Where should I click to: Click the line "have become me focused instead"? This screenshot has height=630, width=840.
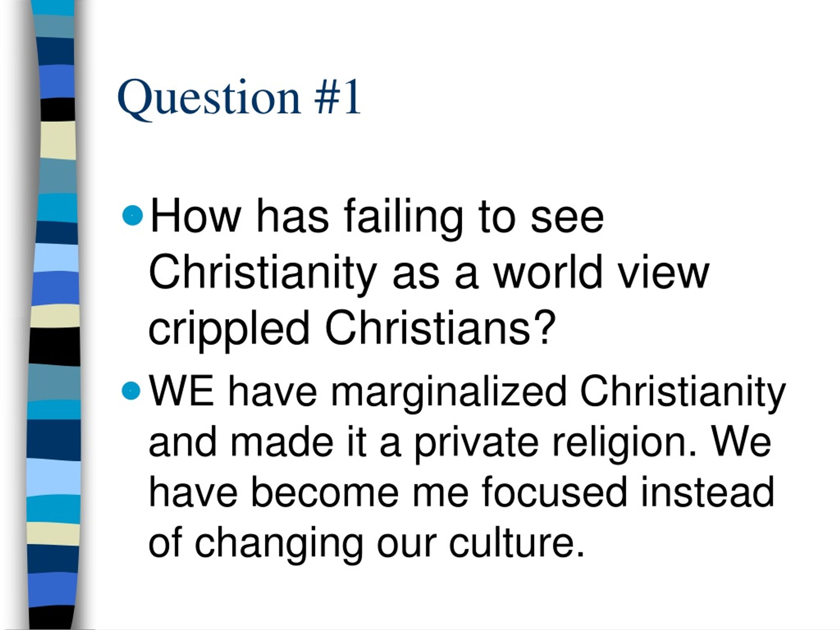point(461,493)
